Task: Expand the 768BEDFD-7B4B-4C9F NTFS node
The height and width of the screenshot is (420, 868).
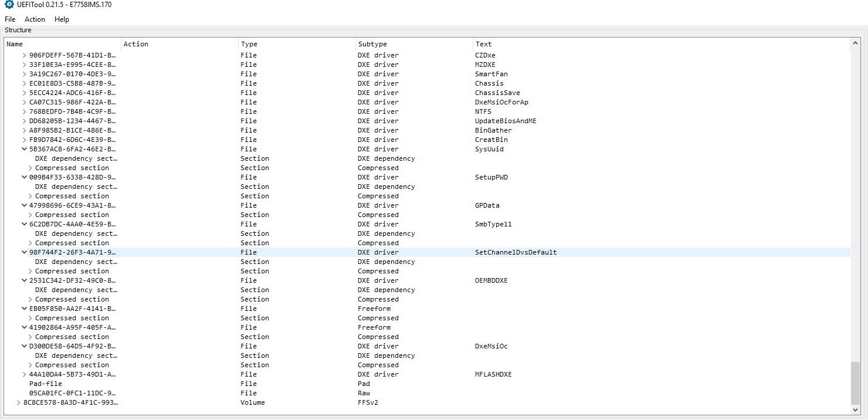Action: (x=25, y=111)
